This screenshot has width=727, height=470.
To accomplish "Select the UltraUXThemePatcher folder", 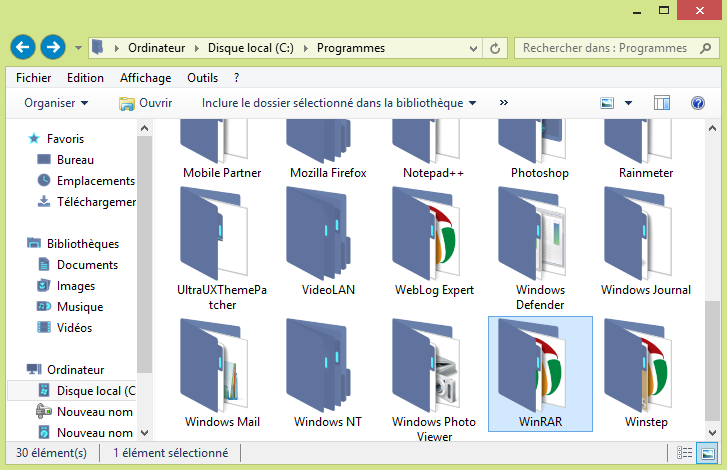I will point(222,249).
